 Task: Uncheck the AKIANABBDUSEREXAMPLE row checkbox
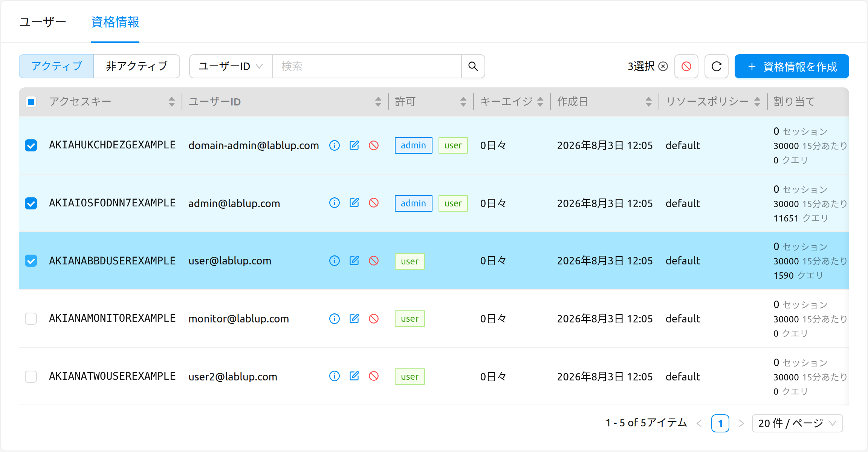(31, 261)
